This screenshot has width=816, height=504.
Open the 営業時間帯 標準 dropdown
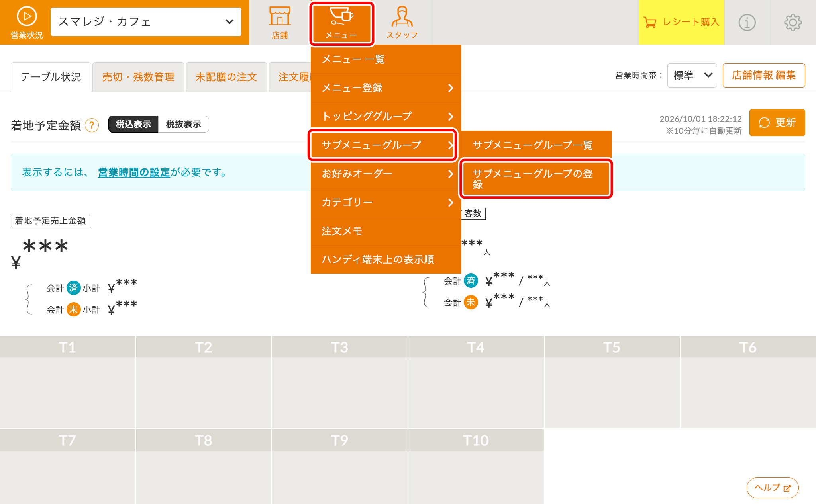pyautogui.click(x=692, y=75)
